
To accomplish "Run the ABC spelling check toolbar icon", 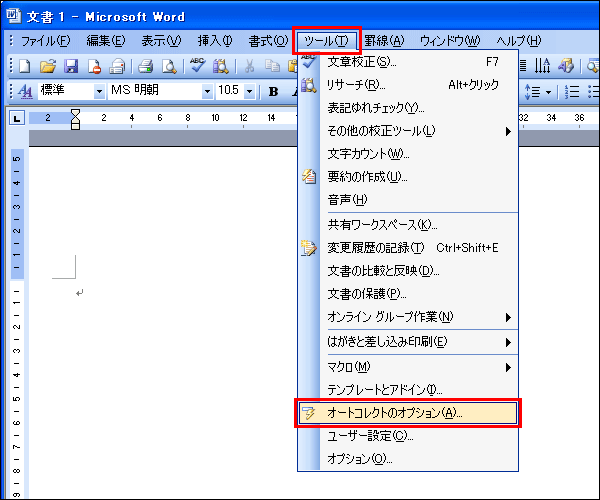I will pyautogui.click(x=197, y=65).
